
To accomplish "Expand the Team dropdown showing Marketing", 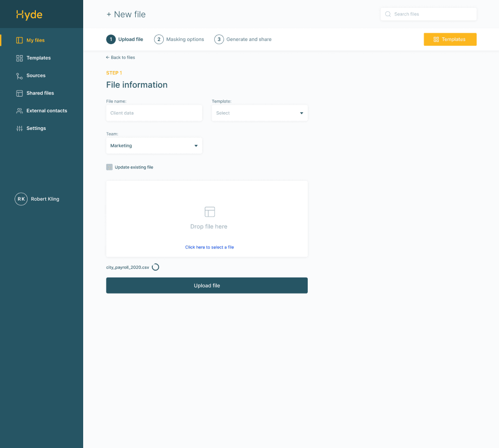I will pos(154,146).
